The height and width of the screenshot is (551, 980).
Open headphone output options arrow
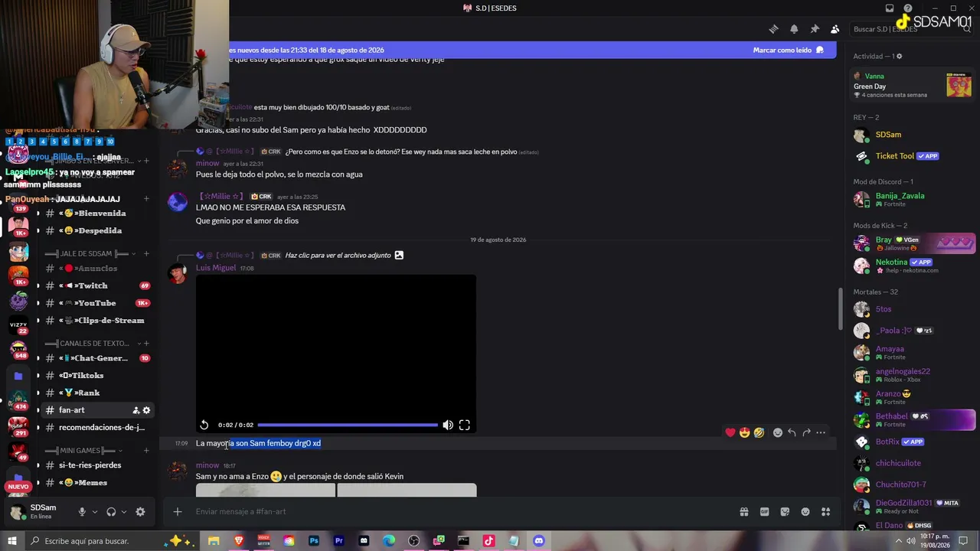pos(124,512)
